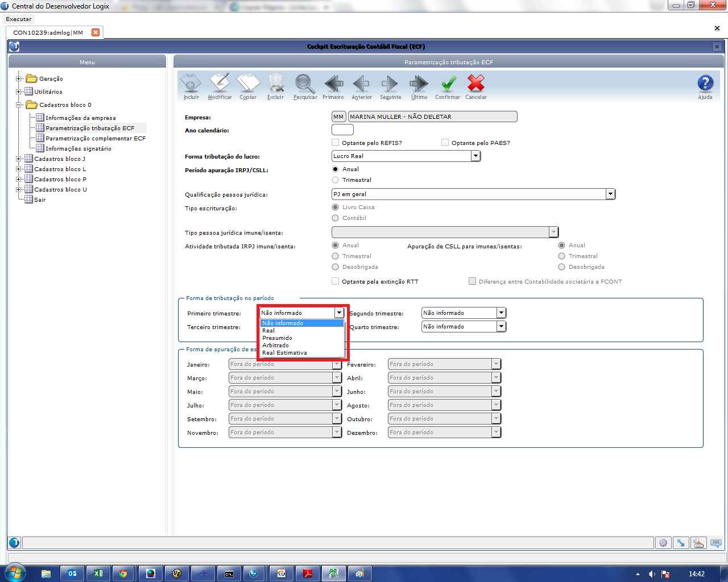This screenshot has width=728, height=582.
Task: Open the Quarto trimestre dropdown
Action: click(501, 326)
